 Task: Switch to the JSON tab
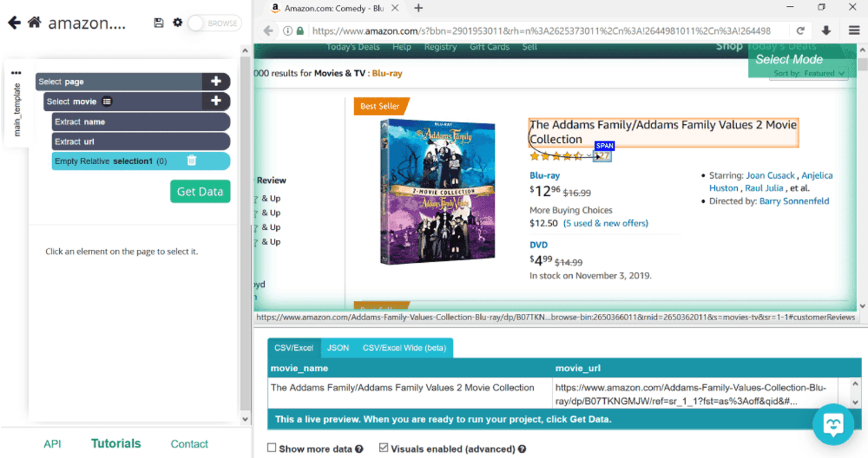(x=338, y=348)
